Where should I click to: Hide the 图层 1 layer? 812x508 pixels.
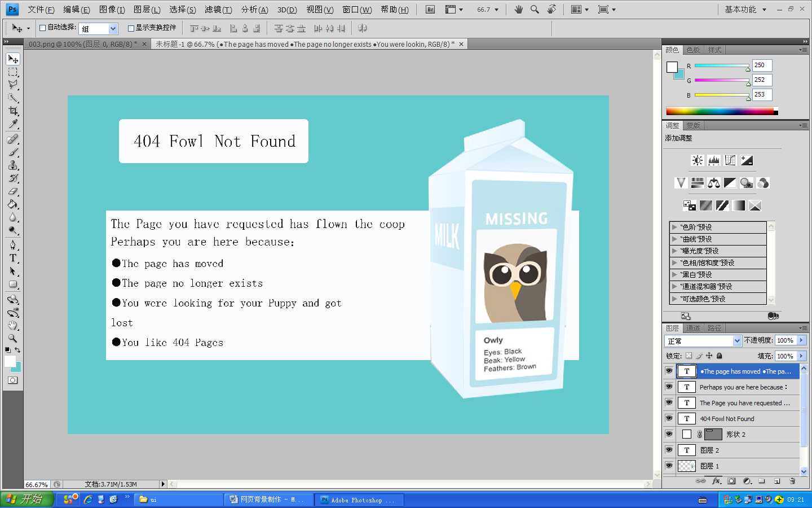coord(669,466)
